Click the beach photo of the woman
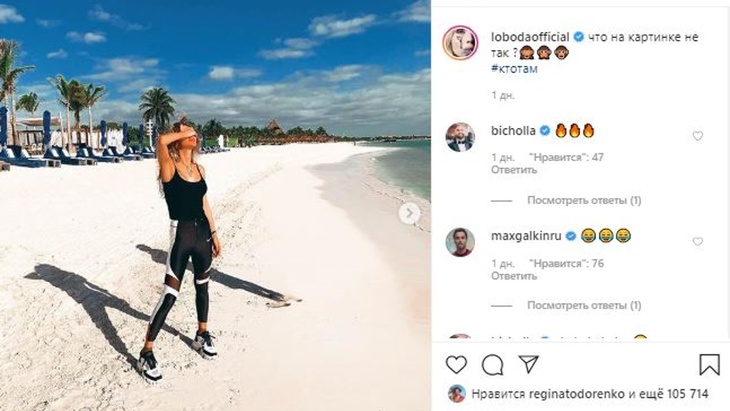The width and height of the screenshot is (730, 411). (x=215, y=205)
